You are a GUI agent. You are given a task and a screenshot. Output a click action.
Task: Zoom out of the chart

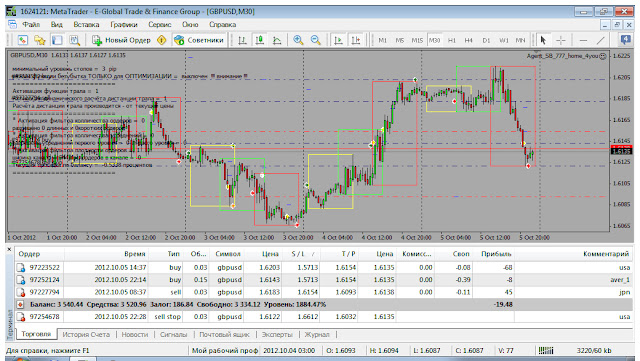point(316,40)
